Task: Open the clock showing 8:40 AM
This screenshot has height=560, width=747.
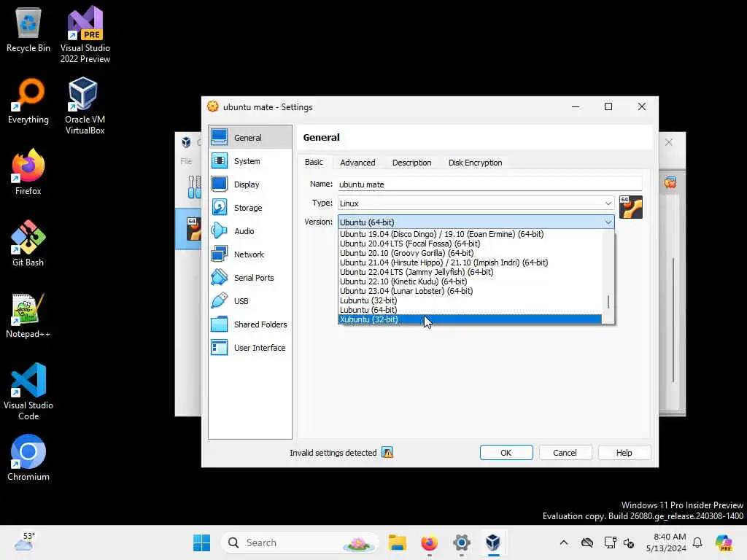Action: click(x=666, y=542)
